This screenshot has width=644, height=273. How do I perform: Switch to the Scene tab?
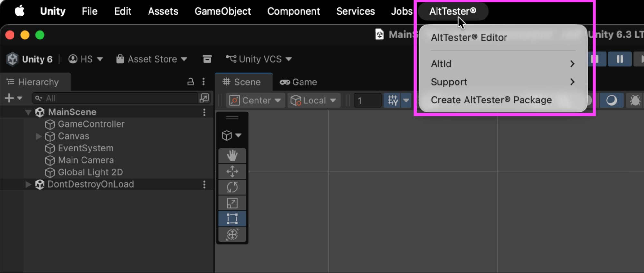(244, 82)
